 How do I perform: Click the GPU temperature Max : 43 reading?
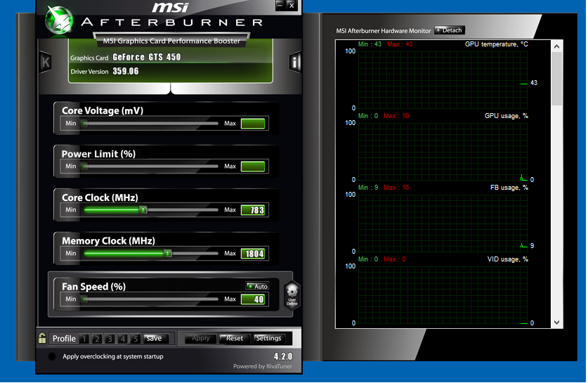[400, 44]
